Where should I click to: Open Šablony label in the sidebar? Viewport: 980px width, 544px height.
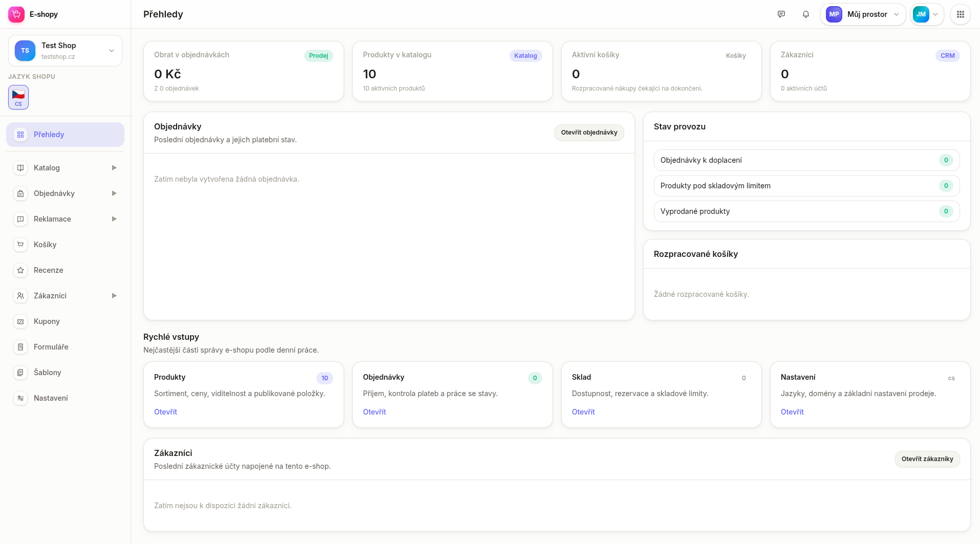point(48,373)
